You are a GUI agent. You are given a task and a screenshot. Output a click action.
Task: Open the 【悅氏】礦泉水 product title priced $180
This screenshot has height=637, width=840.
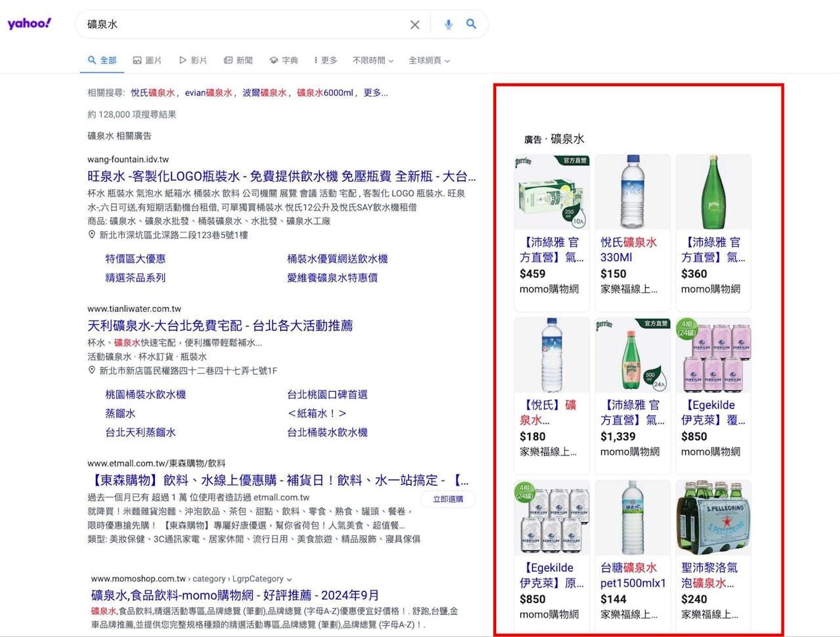click(549, 413)
